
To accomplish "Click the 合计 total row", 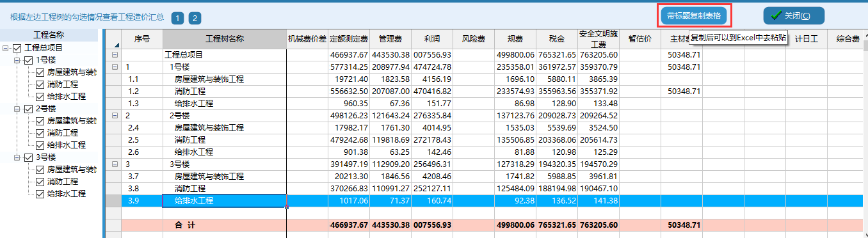I will click(x=486, y=225).
